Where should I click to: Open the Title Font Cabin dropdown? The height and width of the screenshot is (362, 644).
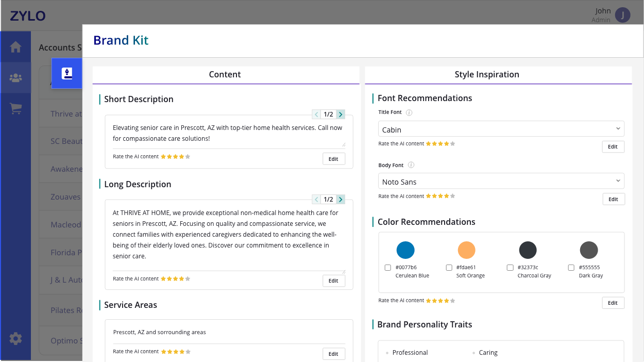coord(501,129)
